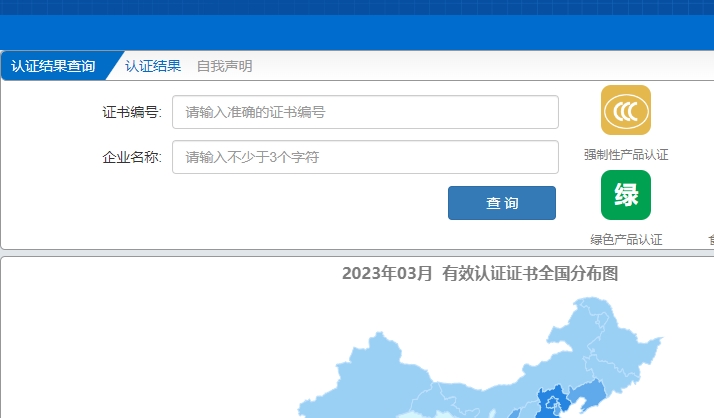This screenshot has width=714, height=418.
Task: Open the 强制性产品认证 text link
Action: [626, 155]
